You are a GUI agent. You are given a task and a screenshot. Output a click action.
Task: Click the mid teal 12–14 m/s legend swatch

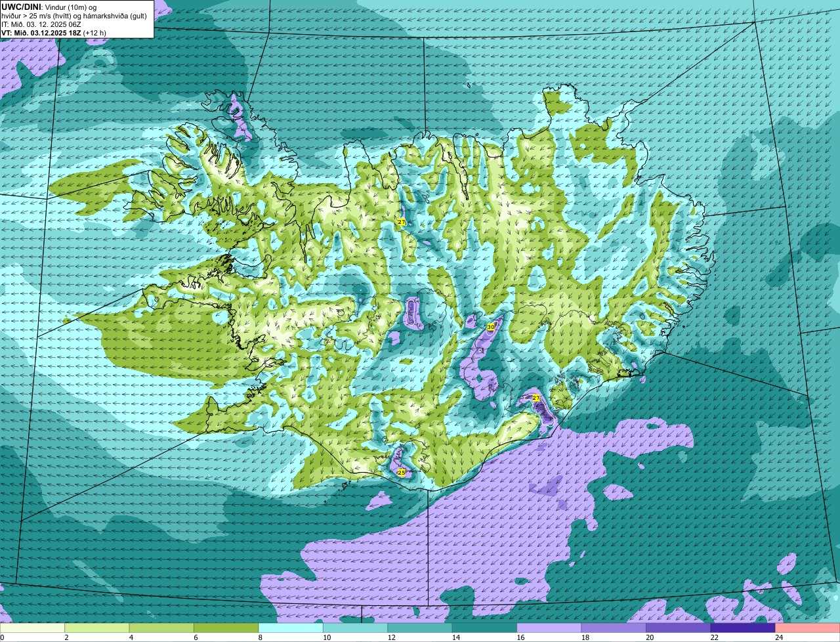[x=420, y=628]
